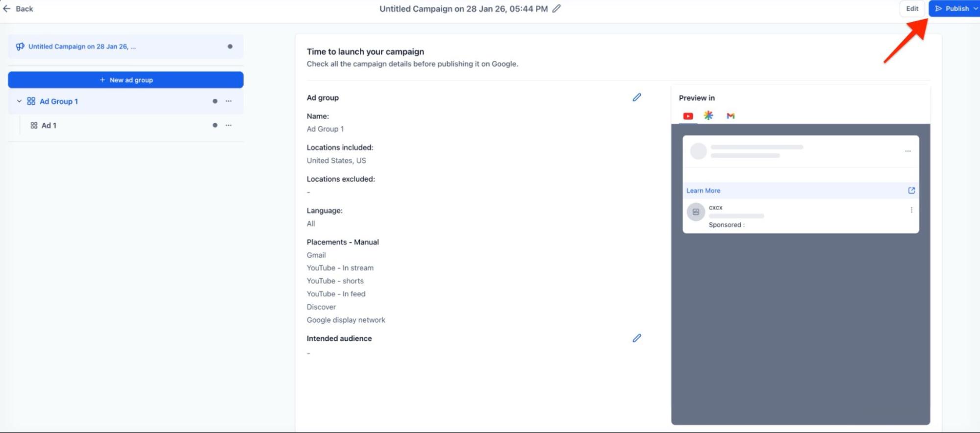Open the Ad Group 1 more options menu
The image size is (980, 433).
(228, 101)
